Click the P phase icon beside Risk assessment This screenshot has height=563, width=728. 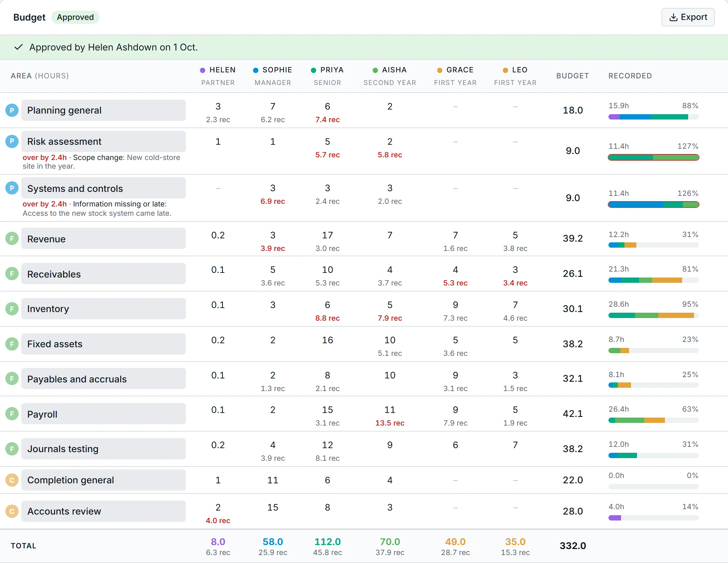click(12, 141)
